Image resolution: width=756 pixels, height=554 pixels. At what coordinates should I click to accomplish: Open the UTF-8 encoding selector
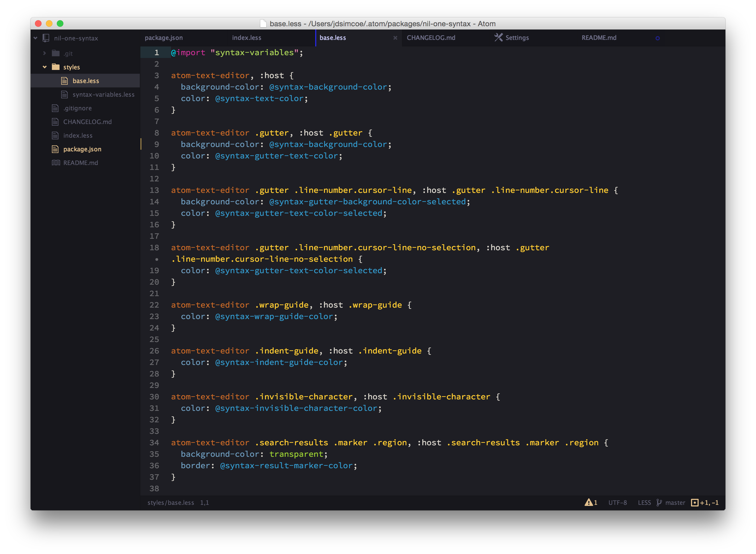coord(617,502)
